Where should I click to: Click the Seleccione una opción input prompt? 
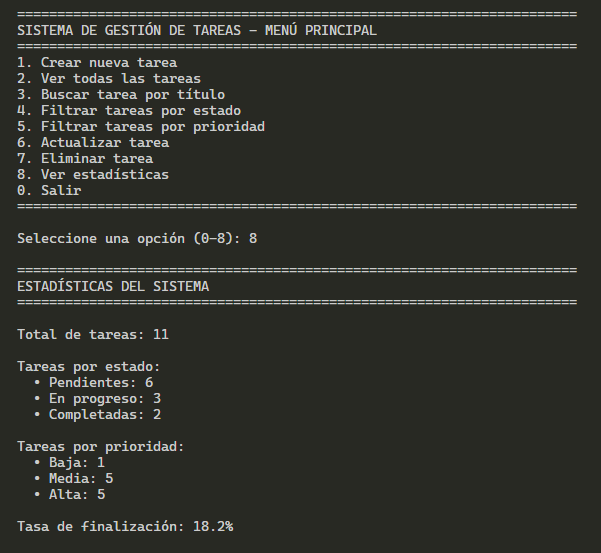[x=137, y=238]
